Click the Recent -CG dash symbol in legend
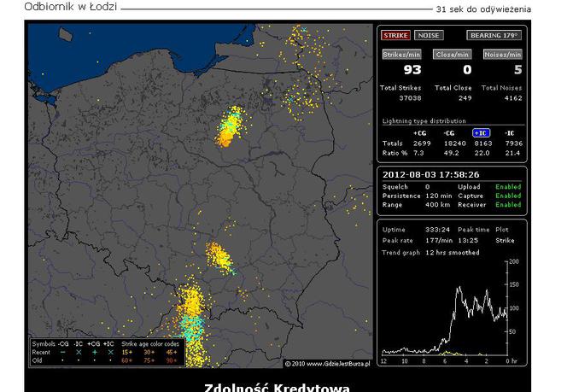This screenshot has width=567, height=392. coord(62,352)
